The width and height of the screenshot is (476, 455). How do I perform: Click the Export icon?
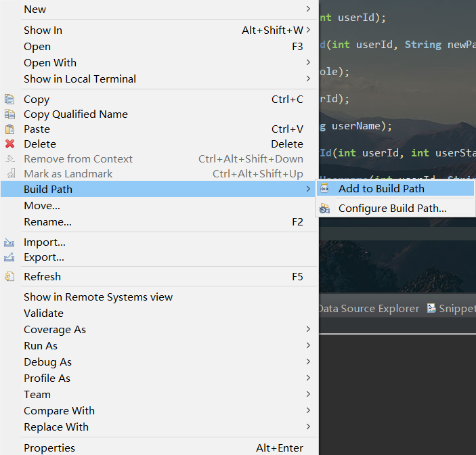pos(9,257)
